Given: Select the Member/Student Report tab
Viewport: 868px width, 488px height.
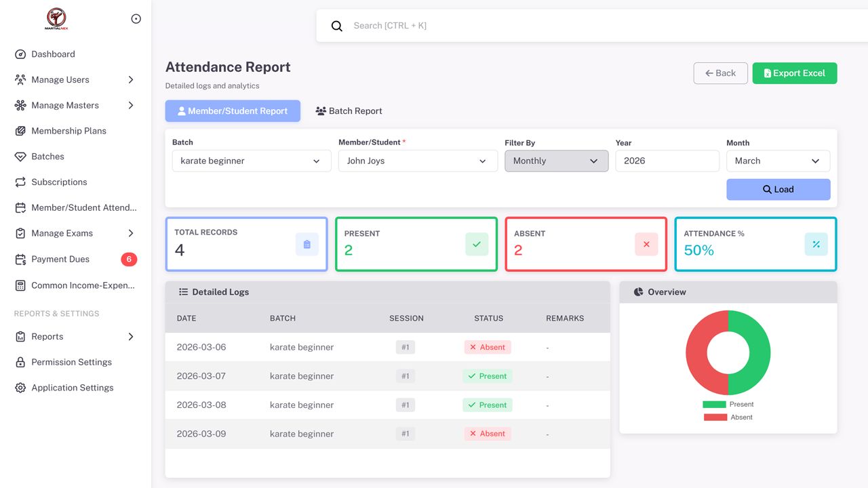Looking at the screenshot, I should point(233,111).
